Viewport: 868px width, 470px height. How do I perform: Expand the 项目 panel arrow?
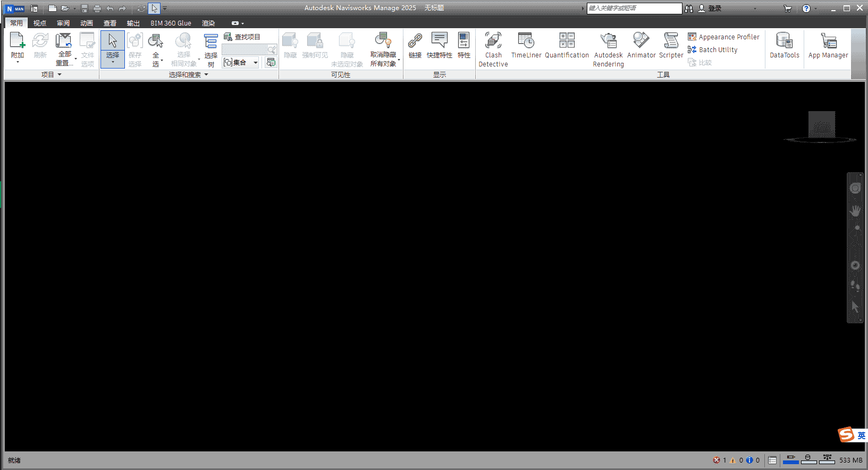click(60, 75)
